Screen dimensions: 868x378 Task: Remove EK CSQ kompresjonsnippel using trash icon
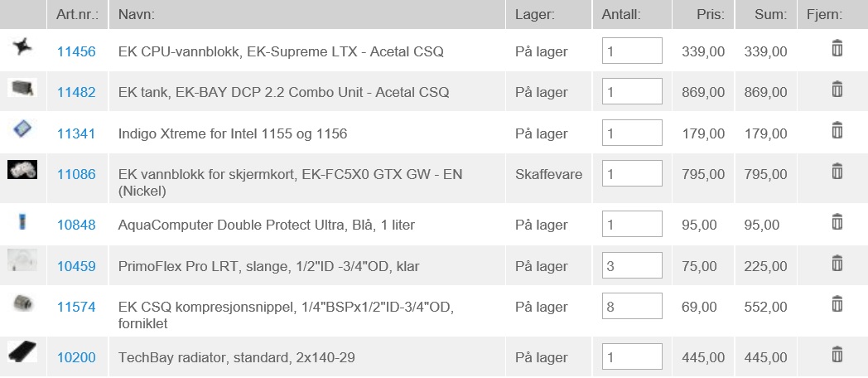coord(837,304)
